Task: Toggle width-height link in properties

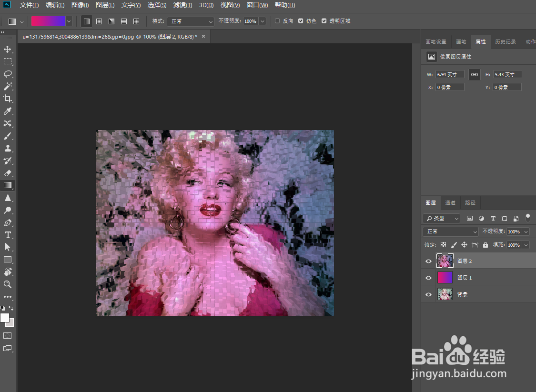Action: coord(475,74)
